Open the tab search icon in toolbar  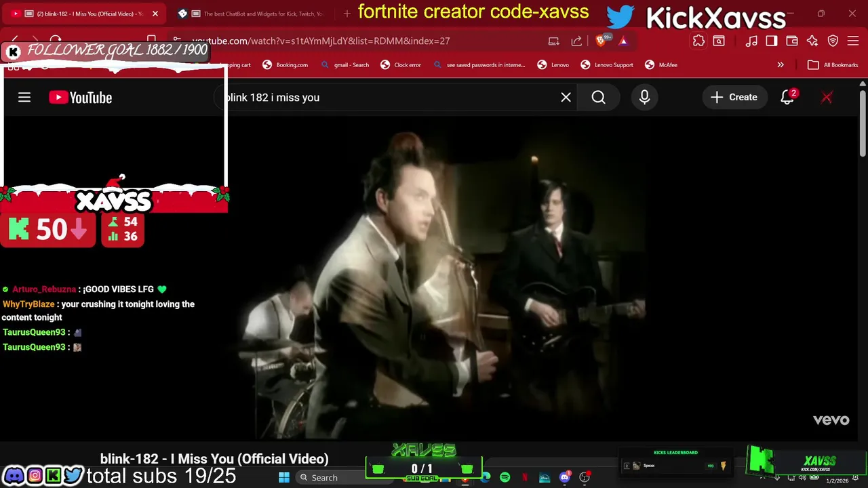click(x=719, y=41)
